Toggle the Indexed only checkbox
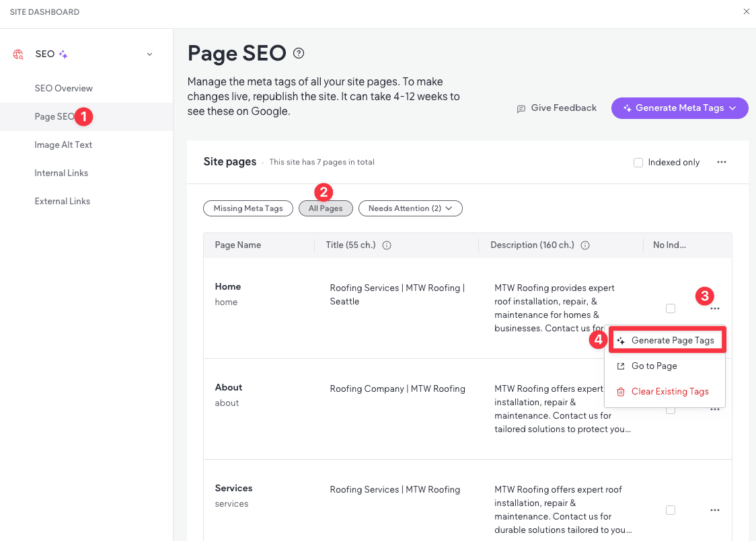This screenshot has height=541, width=756. pos(638,163)
